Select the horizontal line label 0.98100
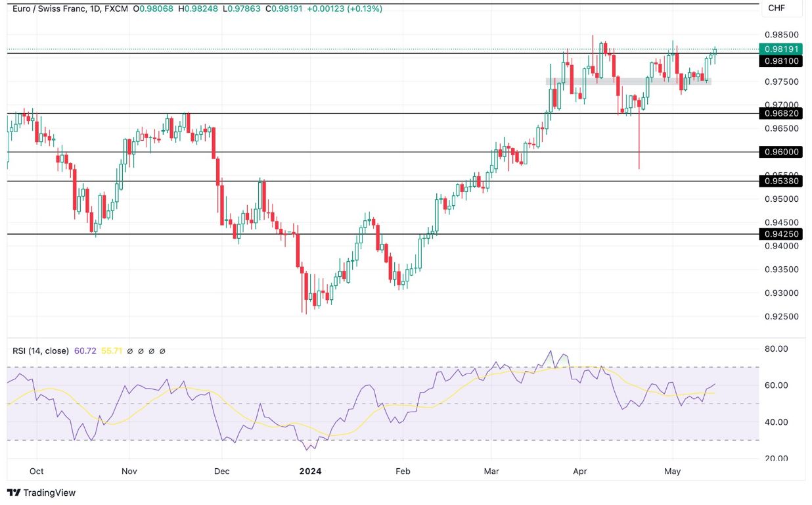Image resolution: width=812 pixels, height=505 pixels. click(781, 60)
